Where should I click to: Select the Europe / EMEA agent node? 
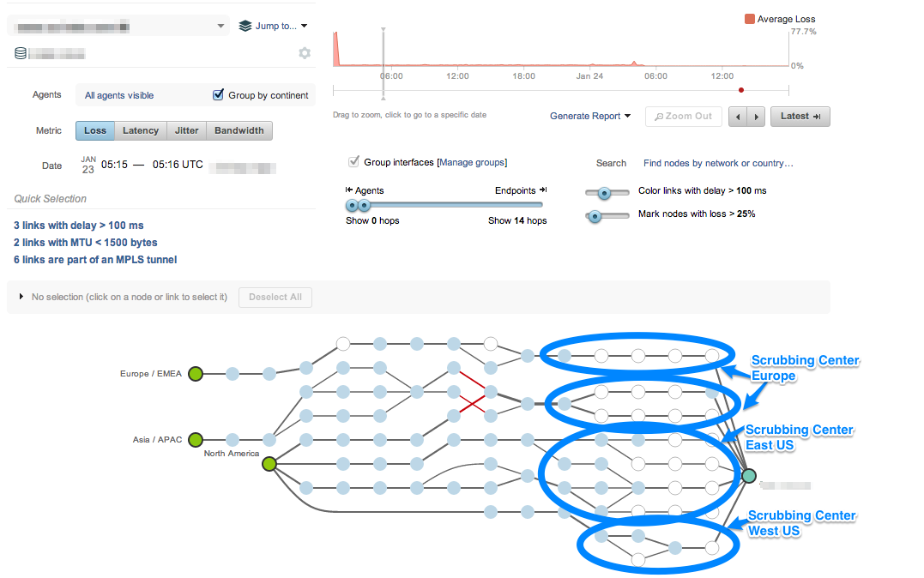point(196,373)
